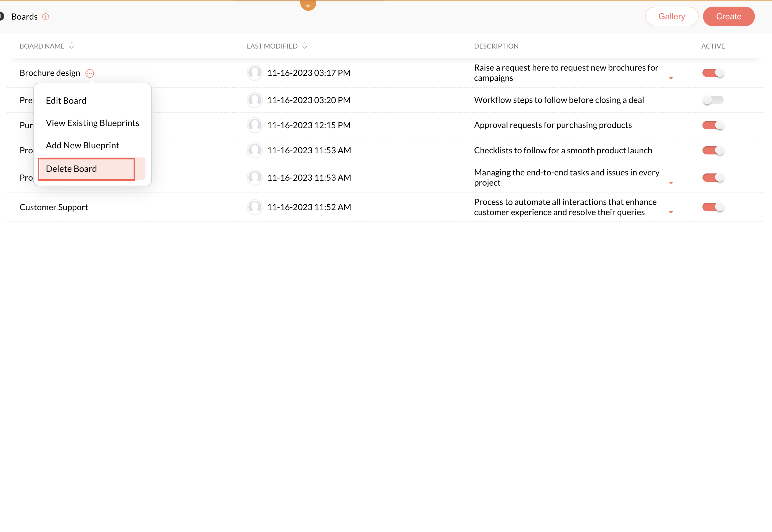Click user avatar on Brochure design row
The width and height of the screenshot is (772, 532).
255,73
